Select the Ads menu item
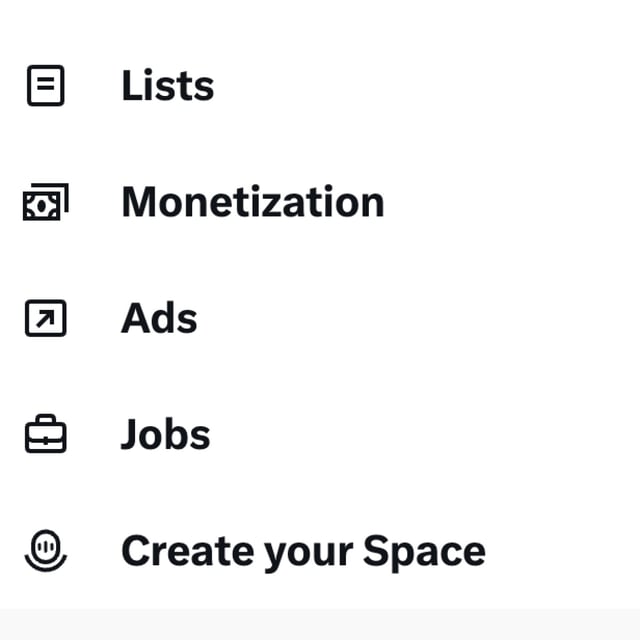Viewport: 640px width, 640px height. point(159,319)
